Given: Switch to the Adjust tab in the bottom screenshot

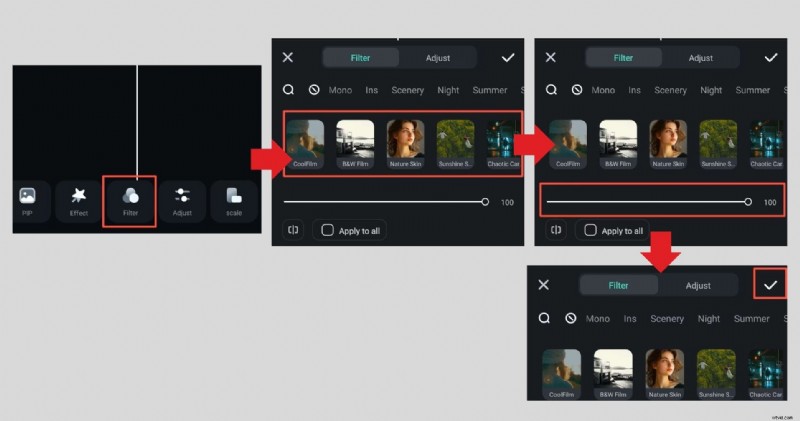Looking at the screenshot, I should click(698, 285).
